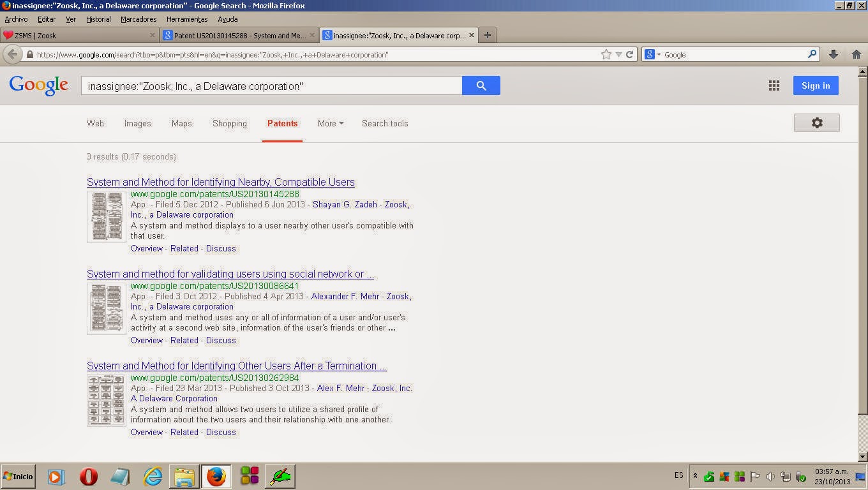Image resolution: width=868 pixels, height=490 pixels.
Task: Click the magnifier in Firefox search bar
Action: [x=812, y=55]
